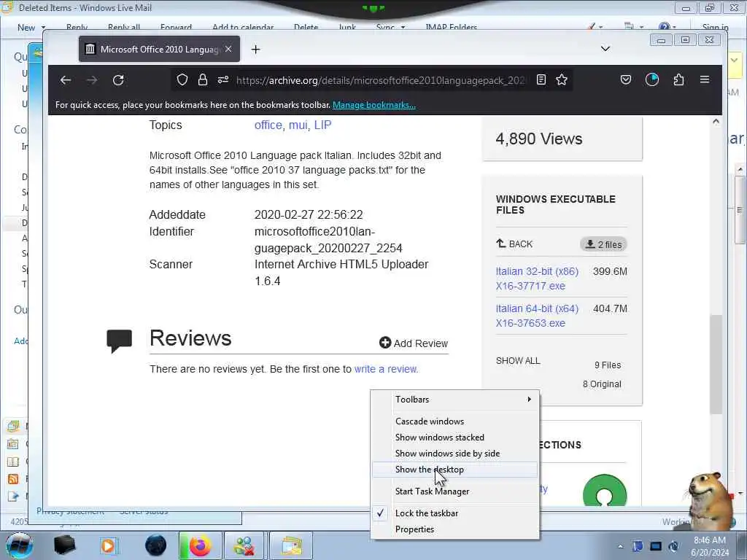Open Firefox extensions puzzle icon
Image resolution: width=747 pixels, height=560 pixels.
tap(678, 79)
